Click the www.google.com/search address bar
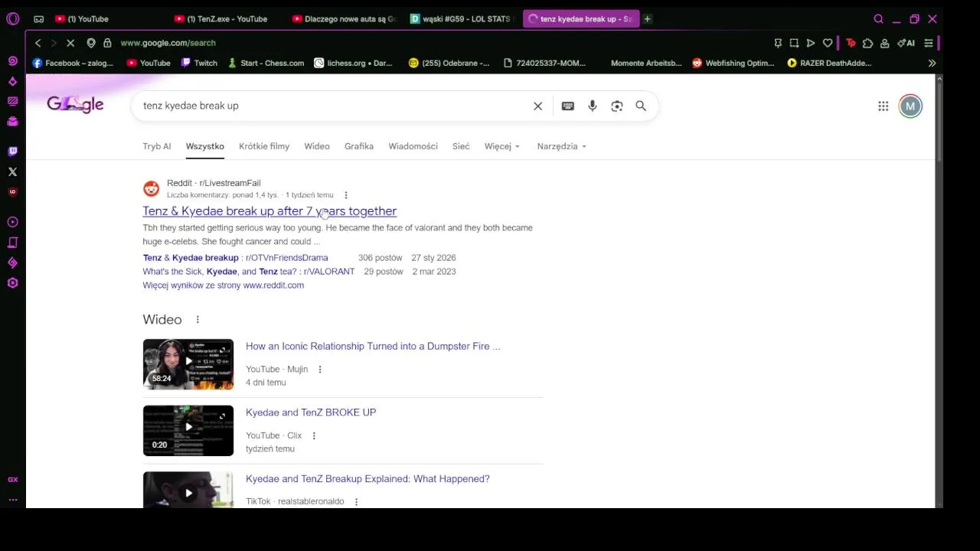This screenshot has height=551, width=980. pyautogui.click(x=168, y=43)
